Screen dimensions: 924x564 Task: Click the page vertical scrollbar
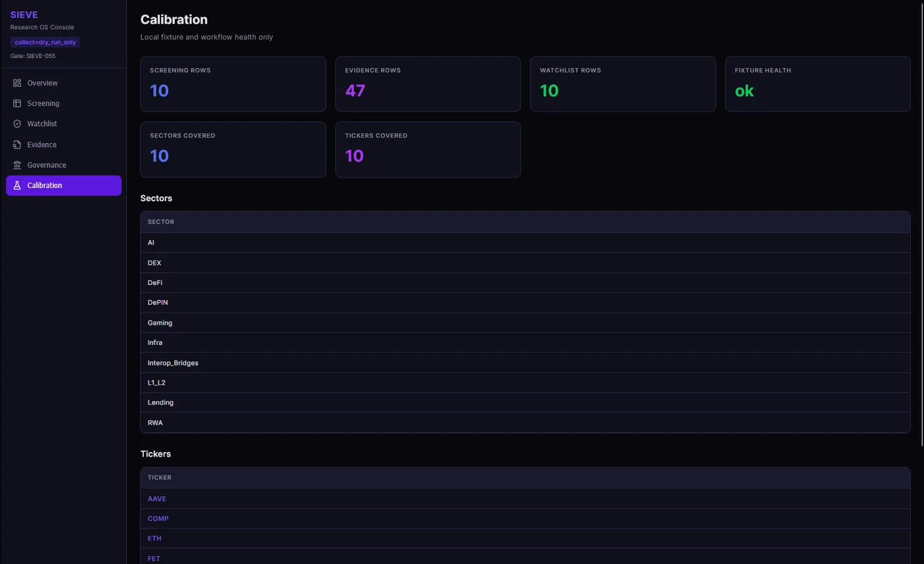921,224
